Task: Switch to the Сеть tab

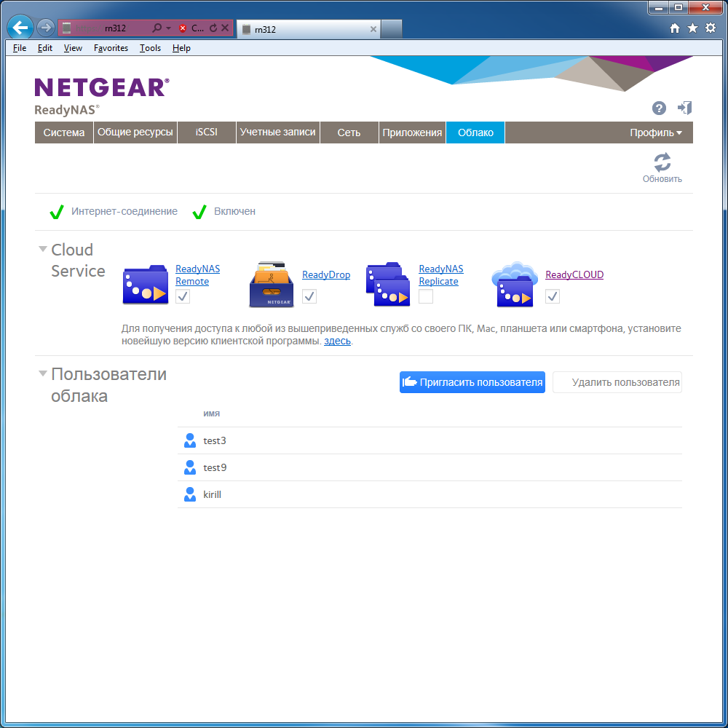Action: [x=349, y=132]
